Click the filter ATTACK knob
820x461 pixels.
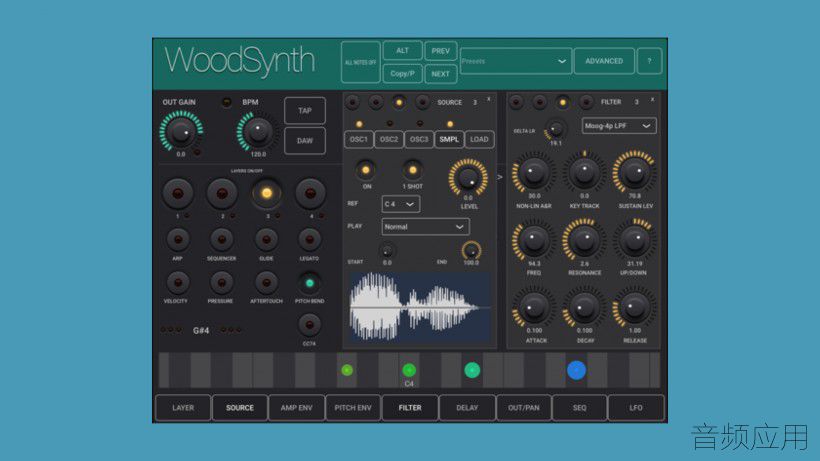534,308
